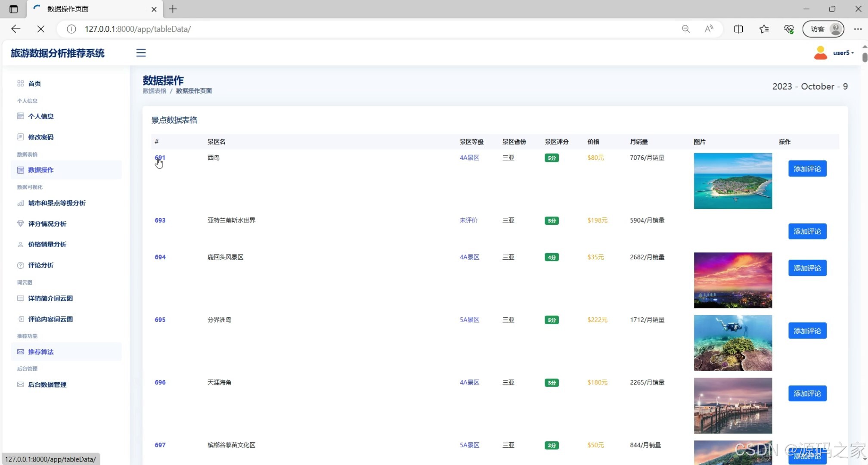
Task: Toggle the sidebar hamburger menu icon
Action: (x=141, y=53)
